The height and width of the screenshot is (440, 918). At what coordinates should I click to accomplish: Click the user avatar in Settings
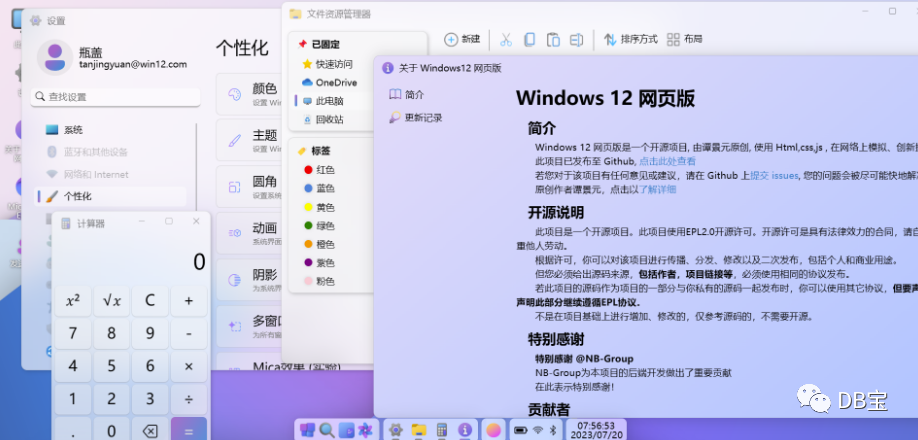click(55, 57)
